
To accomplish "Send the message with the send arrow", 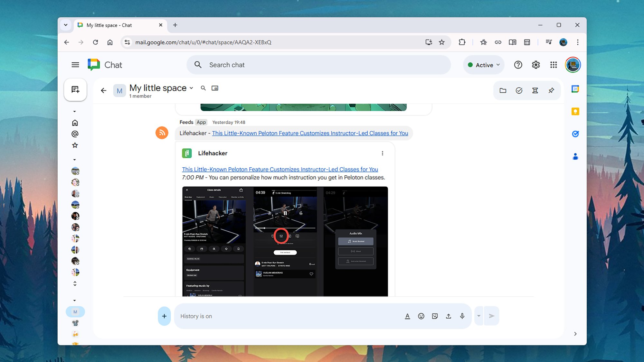I will pos(492,316).
